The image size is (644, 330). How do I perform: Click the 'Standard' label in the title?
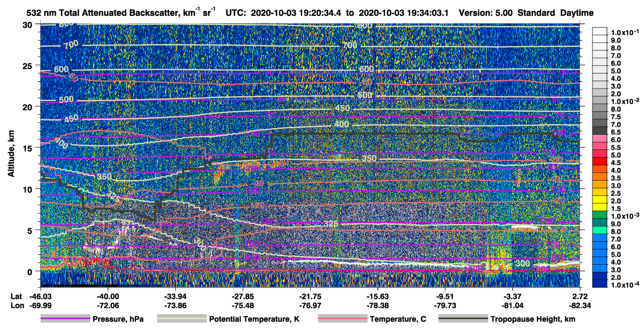[x=537, y=13]
